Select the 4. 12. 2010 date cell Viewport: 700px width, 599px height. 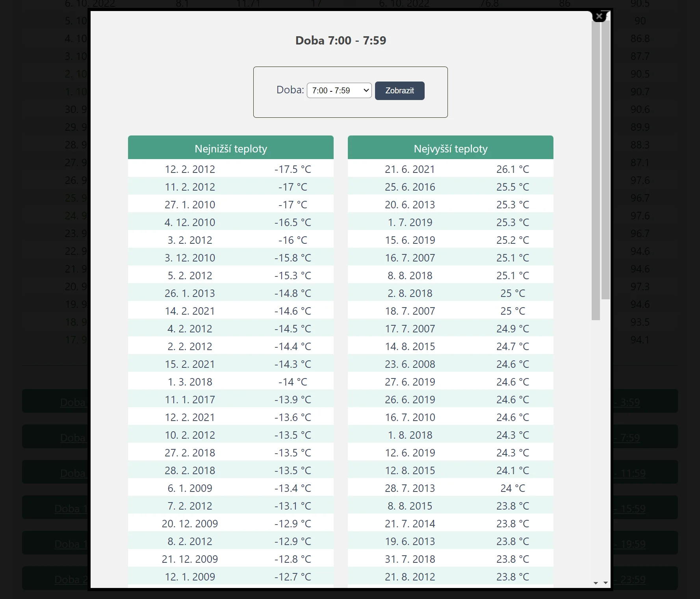coord(190,223)
